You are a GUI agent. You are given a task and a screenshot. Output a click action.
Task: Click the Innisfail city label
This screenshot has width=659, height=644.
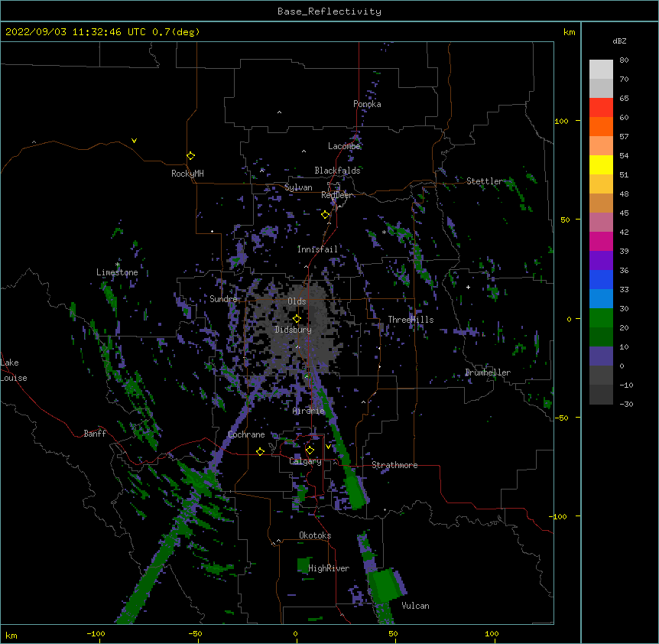(x=317, y=249)
